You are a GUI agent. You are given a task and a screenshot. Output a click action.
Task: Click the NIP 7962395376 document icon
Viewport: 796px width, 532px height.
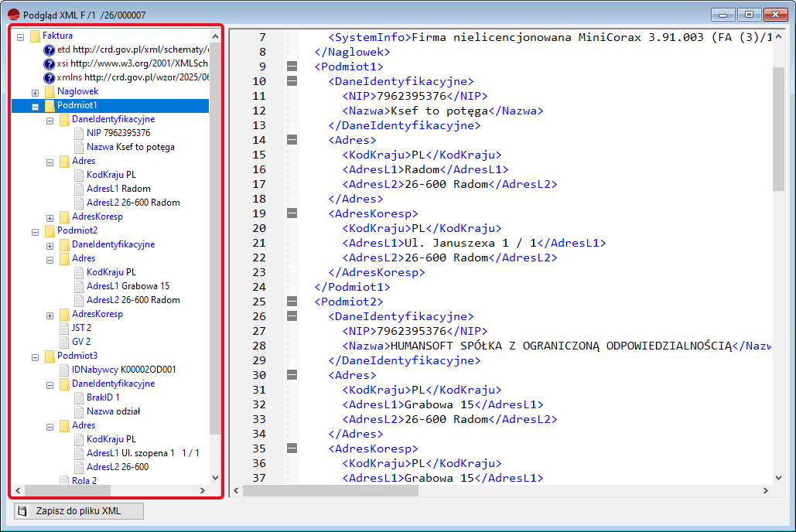[x=79, y=133]
